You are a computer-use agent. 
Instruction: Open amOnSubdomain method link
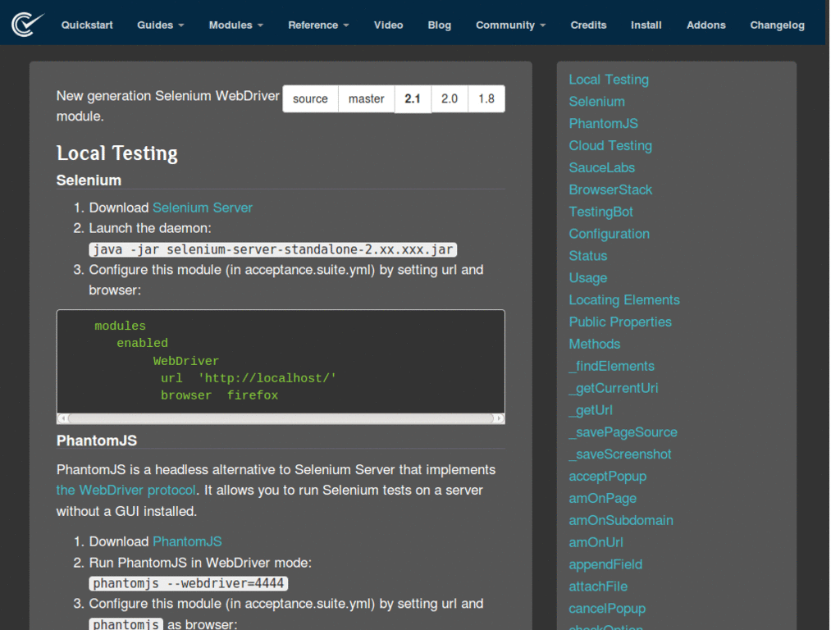[621, 520]
